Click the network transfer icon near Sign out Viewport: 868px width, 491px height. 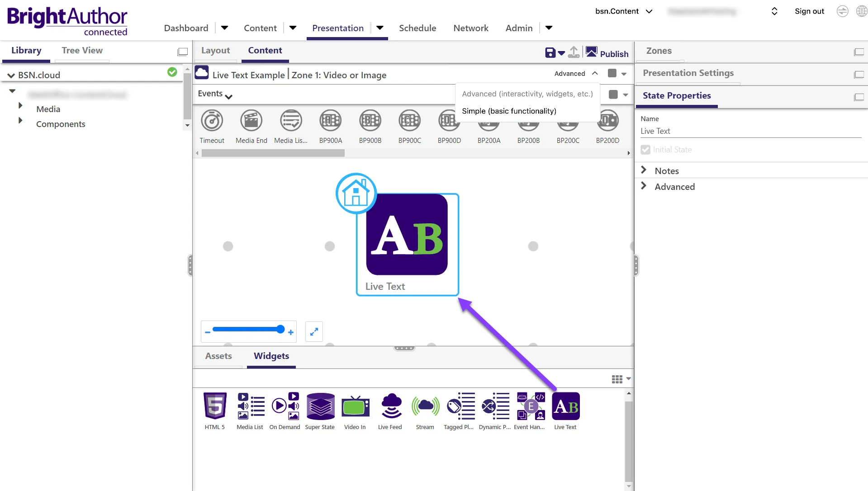tap(842, 11)
